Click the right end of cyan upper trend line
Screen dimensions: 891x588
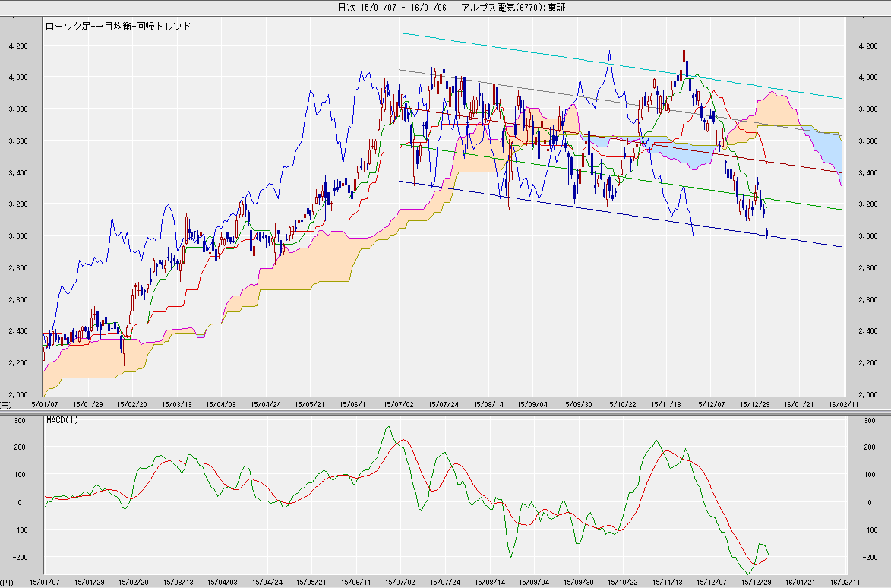click(840, 98)
